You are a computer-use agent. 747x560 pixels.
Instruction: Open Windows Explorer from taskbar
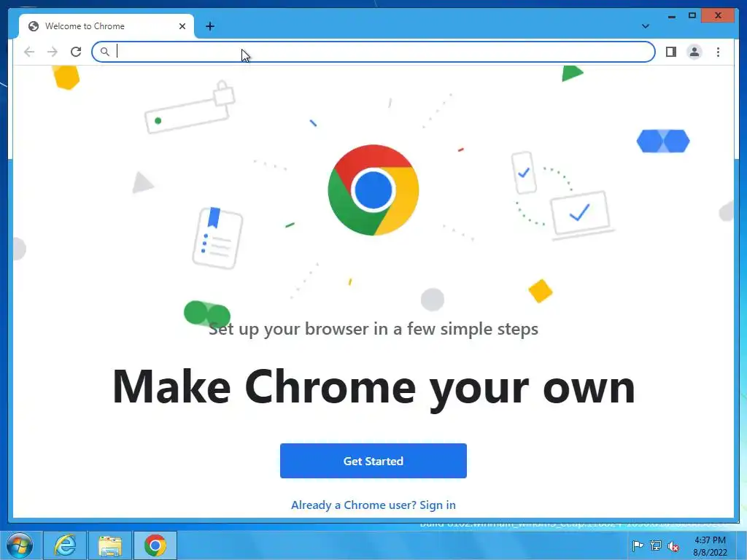tap(110, 545)
